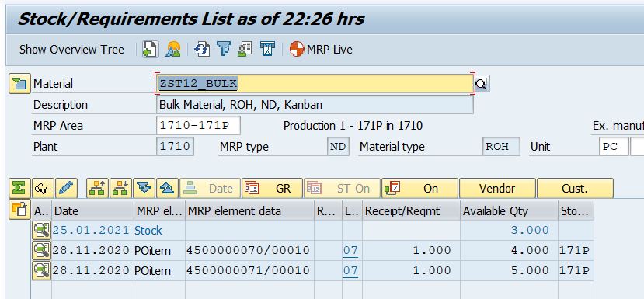
Task: Click the available quantity 3.000
Action: [530, 230]
